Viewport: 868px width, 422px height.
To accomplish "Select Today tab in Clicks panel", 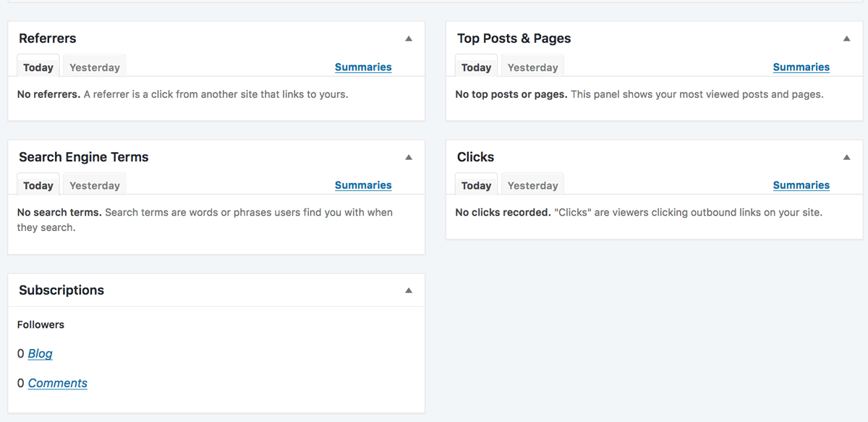I will pyautogui.click(x=476, y=185).
